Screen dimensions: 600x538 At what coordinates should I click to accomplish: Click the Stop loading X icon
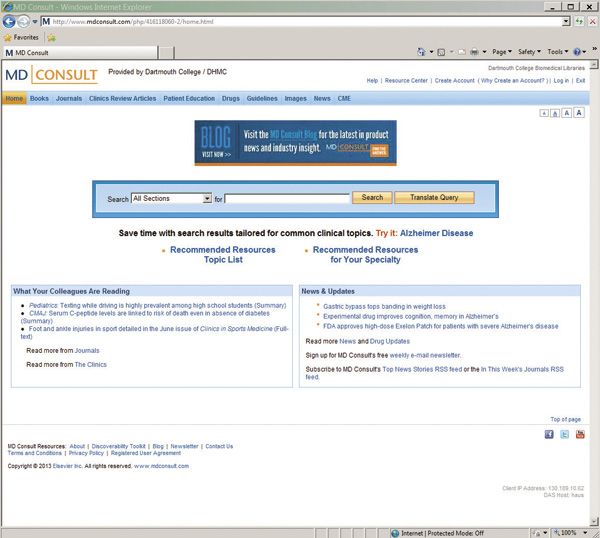(x=592, y=21)
